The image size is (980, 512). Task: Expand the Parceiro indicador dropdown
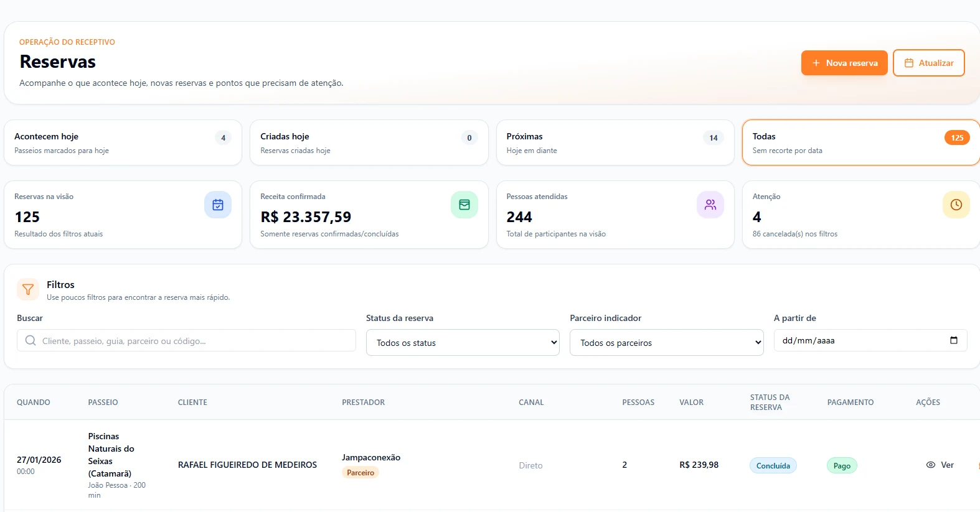(667, 343)
